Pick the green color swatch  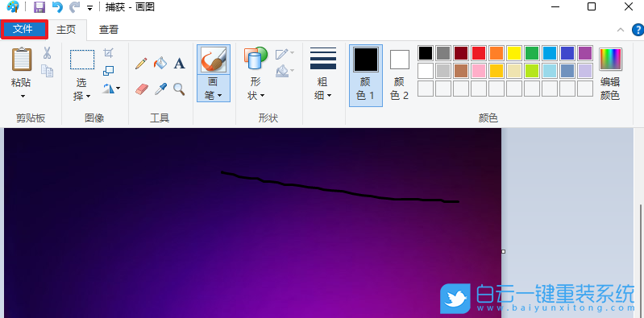pyautogui.click(x=532, y=53)
